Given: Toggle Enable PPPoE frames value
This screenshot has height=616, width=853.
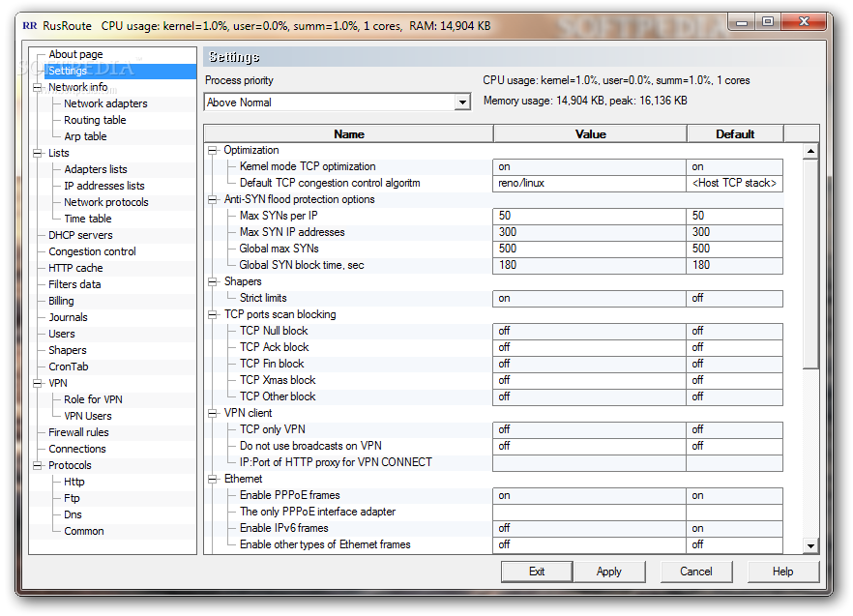Looking at the screenshot, I should click(589, 496).
